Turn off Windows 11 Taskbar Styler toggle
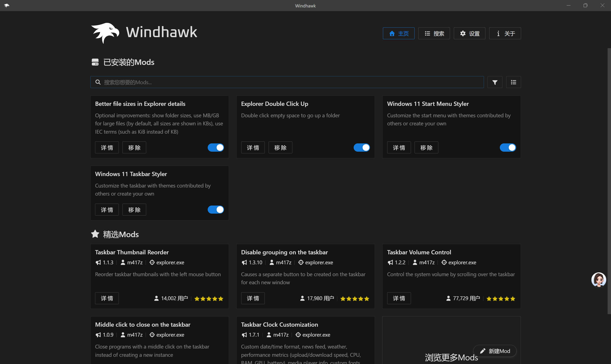The width and height of the screenshot is (611, 364). (x=216, y=210)
